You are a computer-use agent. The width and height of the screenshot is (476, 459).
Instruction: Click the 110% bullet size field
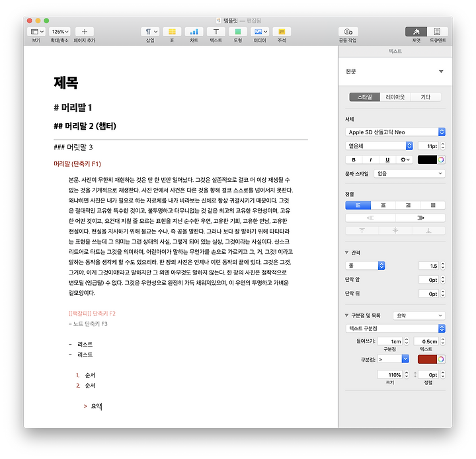coord(390,375)
